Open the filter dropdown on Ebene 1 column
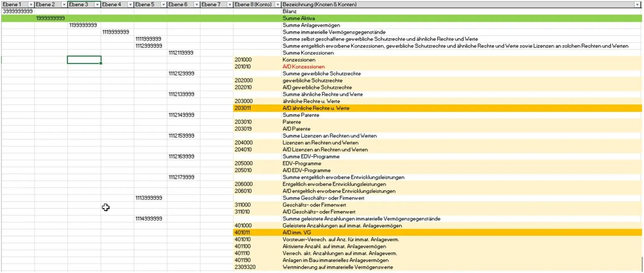The width and height of the screenshot is (644, 273). tap(31, 4)
